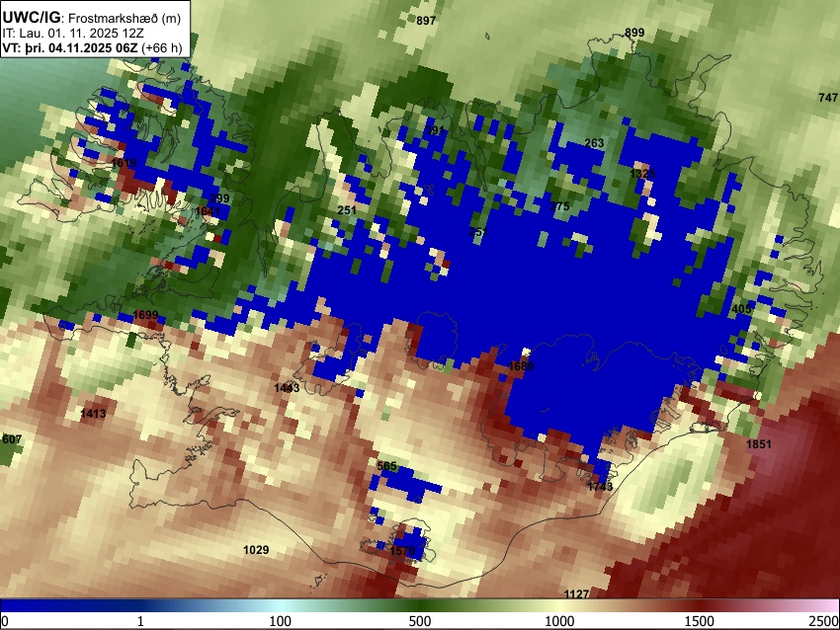Click the '1851' value label
Screen dimensions: 840x630
[759, 443]
